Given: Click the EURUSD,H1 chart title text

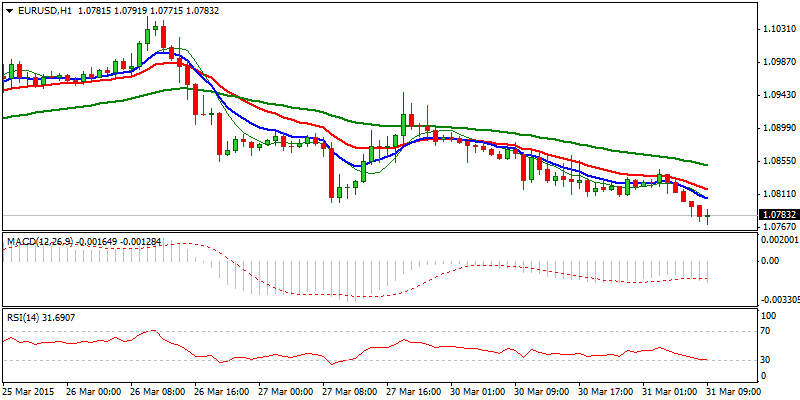Looking at the screenshot, I should coord(43,11).
